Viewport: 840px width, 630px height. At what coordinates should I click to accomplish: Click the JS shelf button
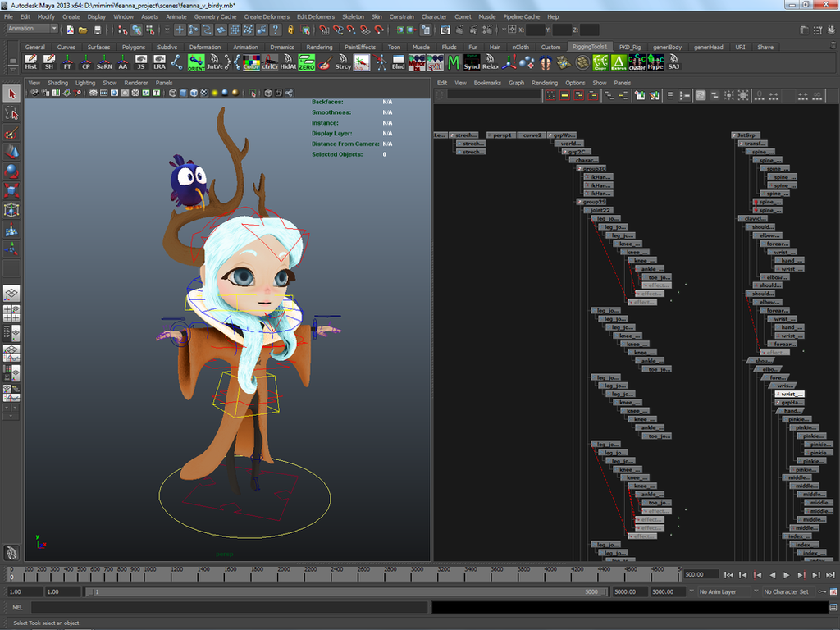[x=141, y=62]
